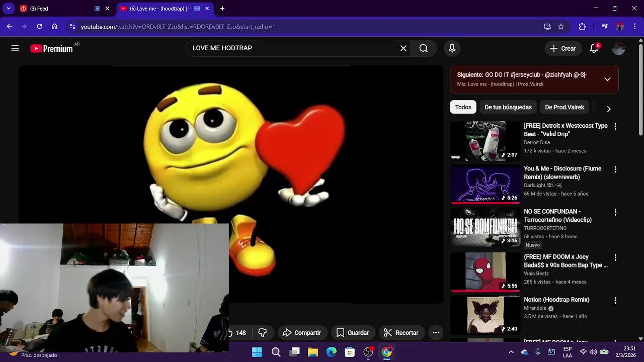This screenshot has height=362, width=644.
Task: Open the tab search dropdown arrow
Action: 9,9
